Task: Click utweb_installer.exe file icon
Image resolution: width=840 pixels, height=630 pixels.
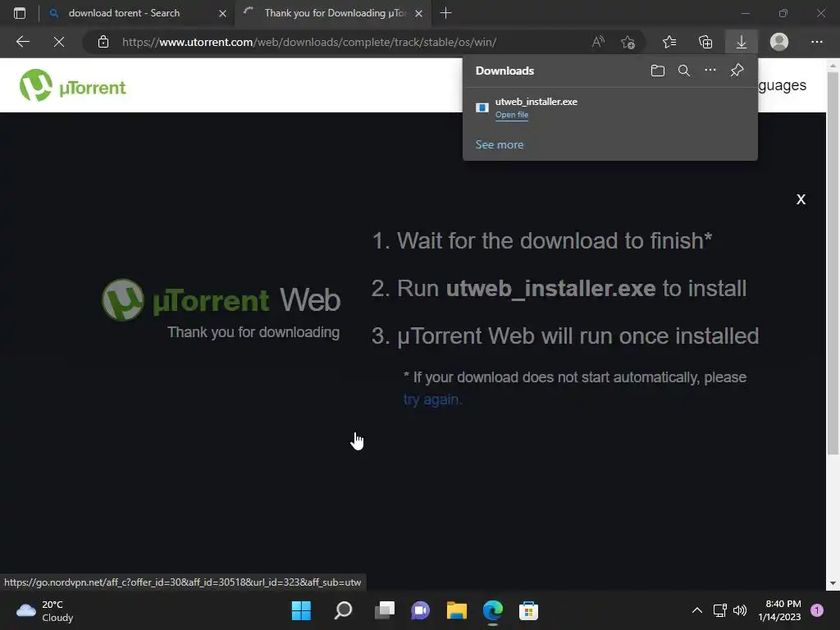Action: tap(482, 107)
